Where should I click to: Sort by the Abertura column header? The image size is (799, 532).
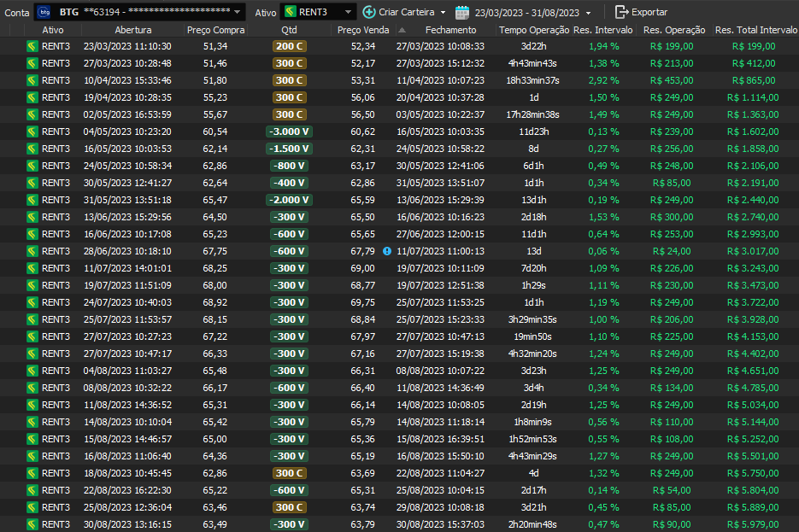pos(126,30)
